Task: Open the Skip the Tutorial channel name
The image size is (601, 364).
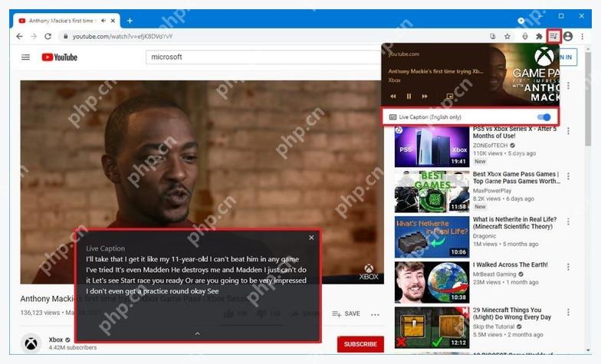Action: pos(494,326)
